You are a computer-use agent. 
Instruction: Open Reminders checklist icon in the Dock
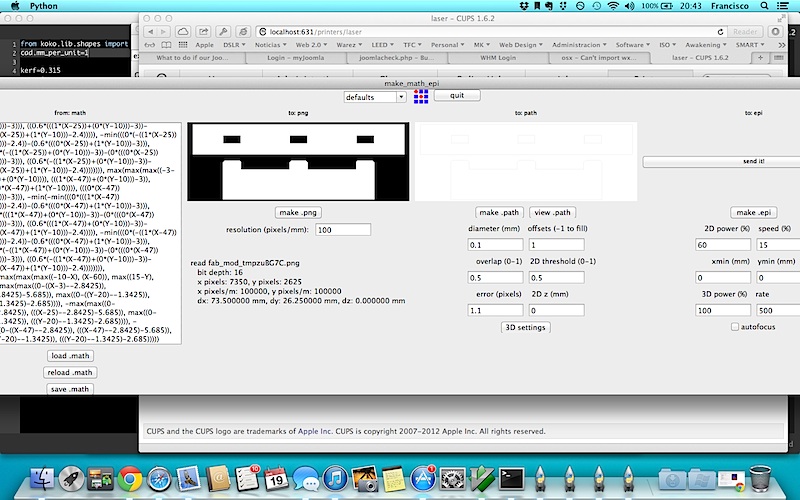click(247, 479)
